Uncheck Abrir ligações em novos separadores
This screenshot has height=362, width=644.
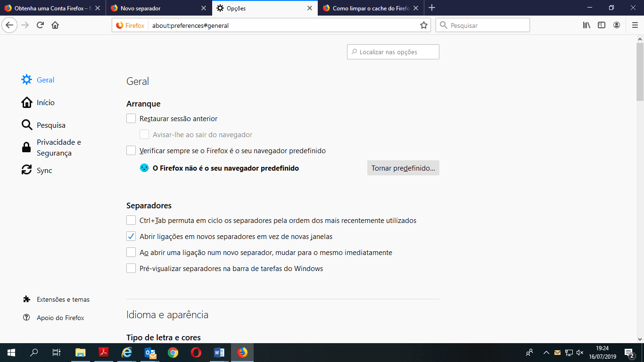pyautogui.click(x=131, y=236)
